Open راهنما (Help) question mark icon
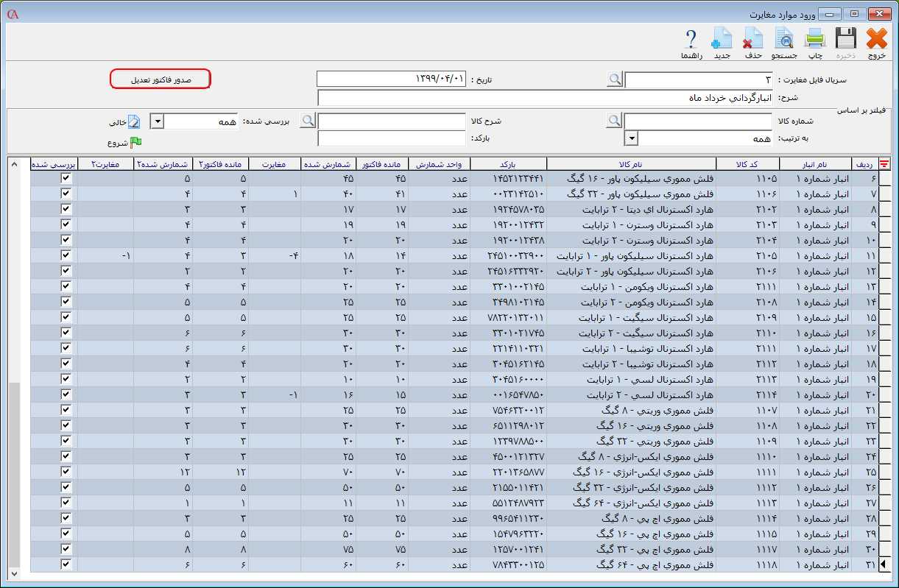Viewport: 899px width, 588px height. pyautogui.click(x=691, y=41)
